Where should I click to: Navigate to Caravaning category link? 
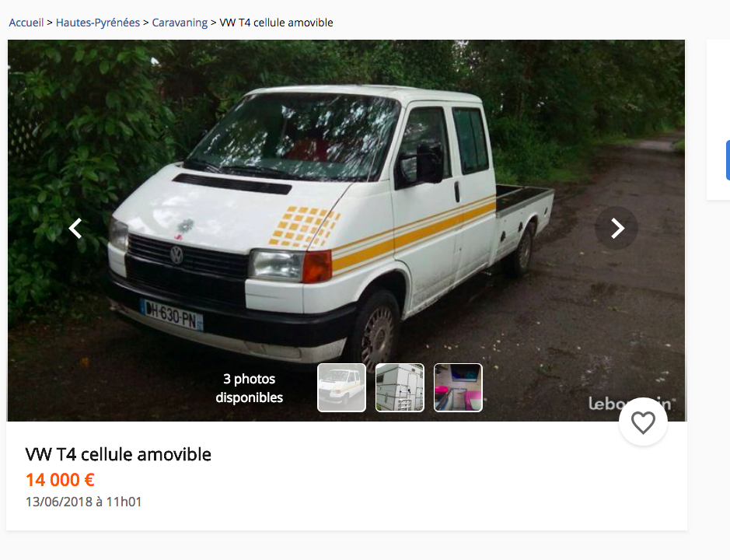point(180,23)
